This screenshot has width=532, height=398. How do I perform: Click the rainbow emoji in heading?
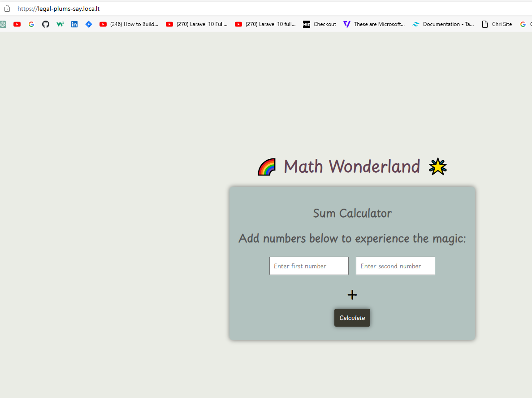[x=267, y=167]
